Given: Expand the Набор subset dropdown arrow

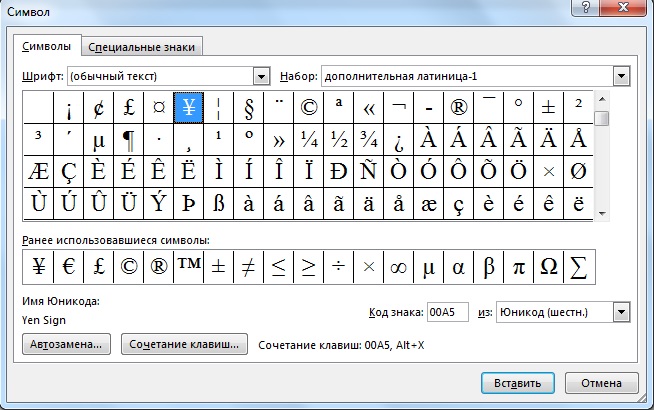Looking at the screenshot, I should (x=621, y=76).
